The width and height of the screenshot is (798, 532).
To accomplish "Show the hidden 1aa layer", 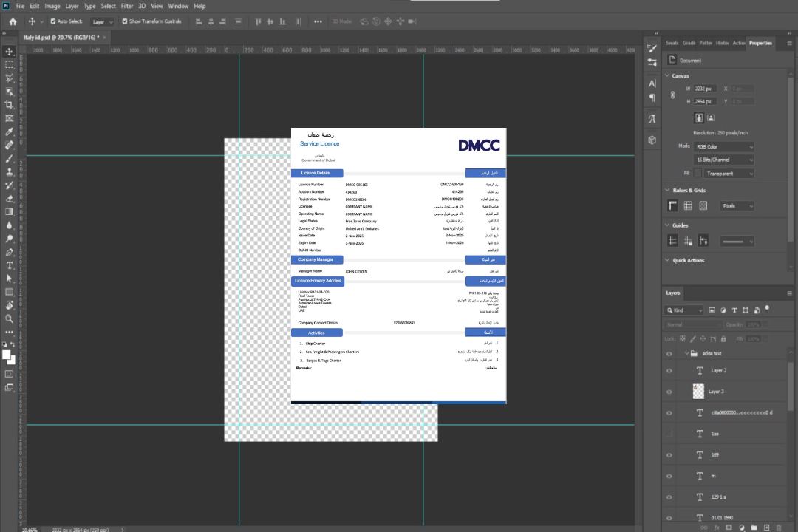I will (669, 434).
